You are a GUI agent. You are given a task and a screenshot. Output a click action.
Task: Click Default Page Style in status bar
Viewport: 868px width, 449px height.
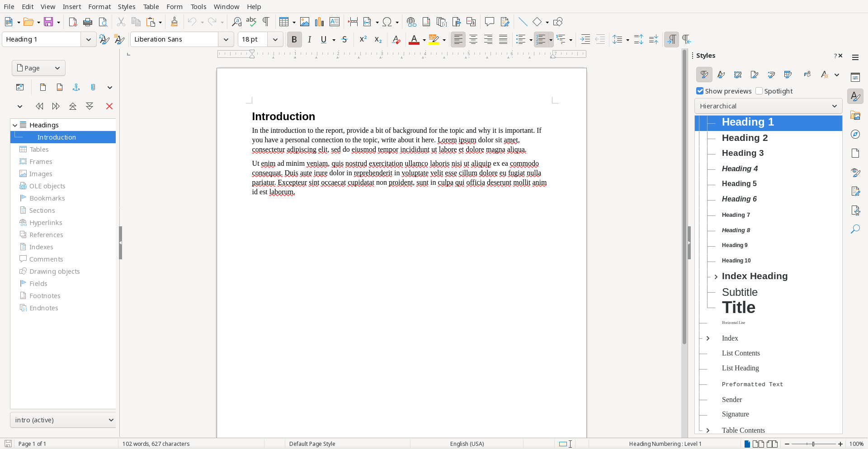312,444
